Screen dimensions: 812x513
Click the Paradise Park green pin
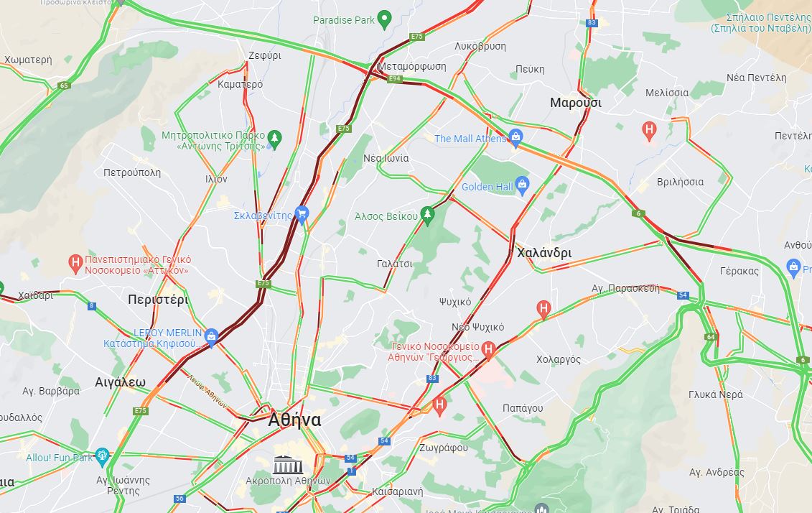point(384,19)
